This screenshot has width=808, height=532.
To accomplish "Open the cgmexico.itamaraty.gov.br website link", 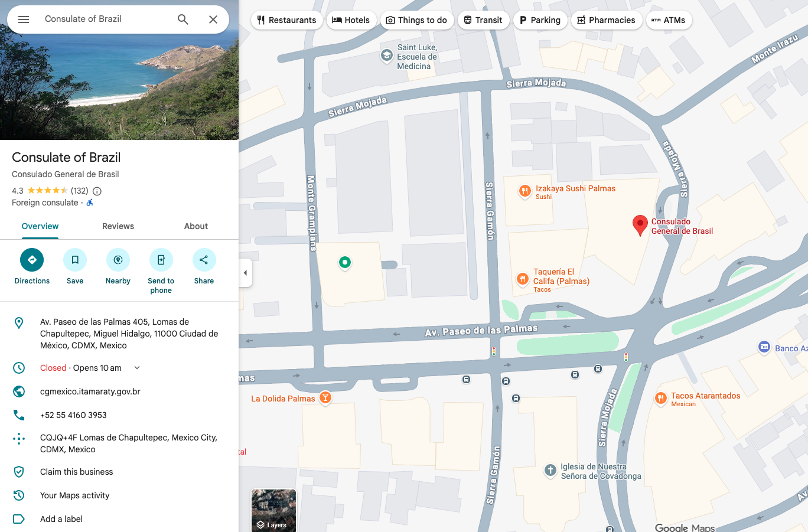I will tap(90, 391).
